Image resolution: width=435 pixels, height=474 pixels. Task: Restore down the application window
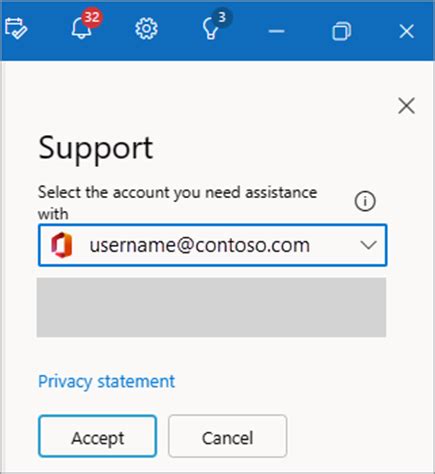(342, 31)
